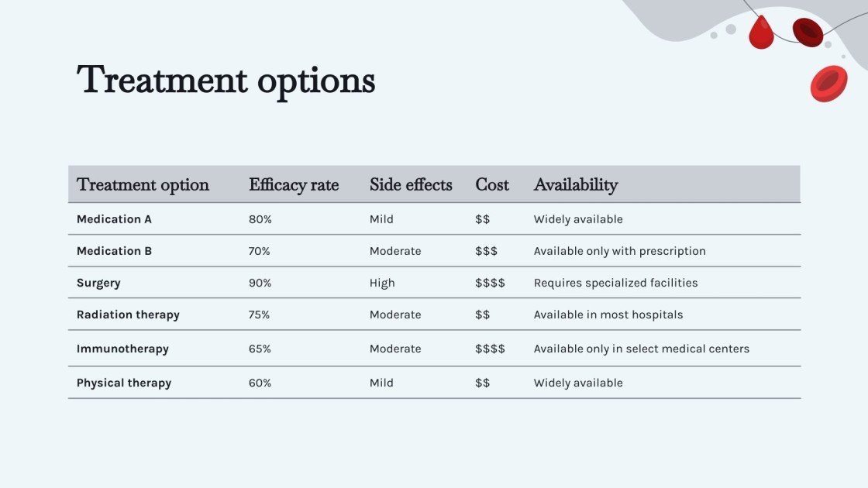The image size is (868, 488).
Task: Click the "Cost" column header
Action: (492, 185)
